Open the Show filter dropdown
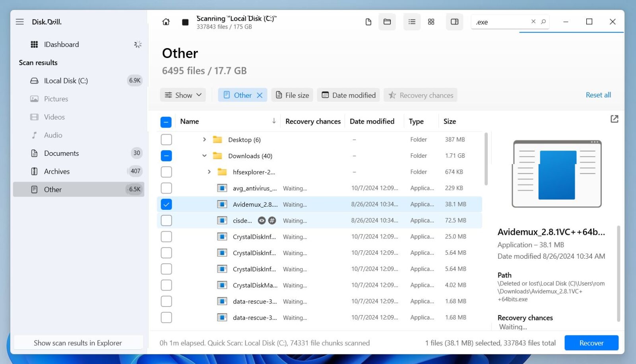 click(182, 95)
